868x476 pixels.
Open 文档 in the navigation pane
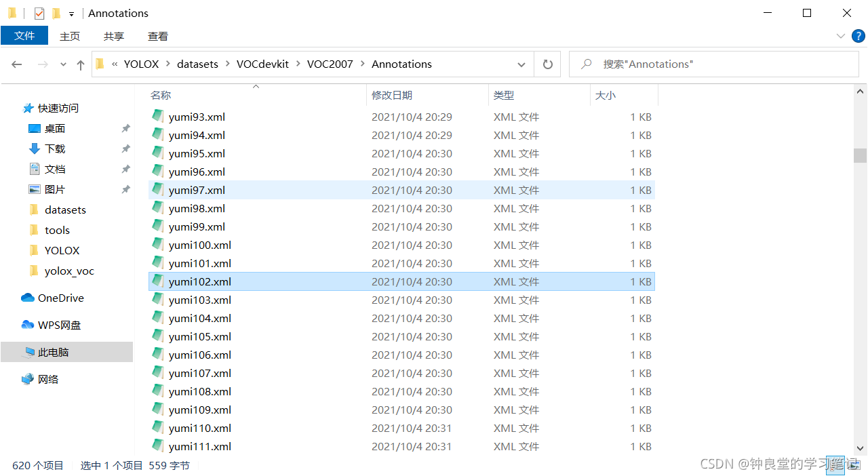(55, 169)
